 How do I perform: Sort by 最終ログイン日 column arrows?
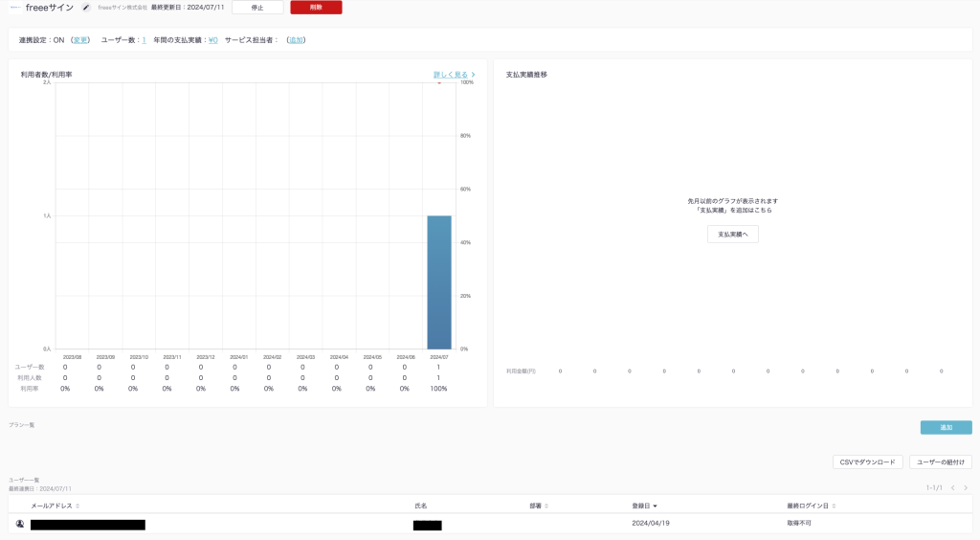[835, 506]
